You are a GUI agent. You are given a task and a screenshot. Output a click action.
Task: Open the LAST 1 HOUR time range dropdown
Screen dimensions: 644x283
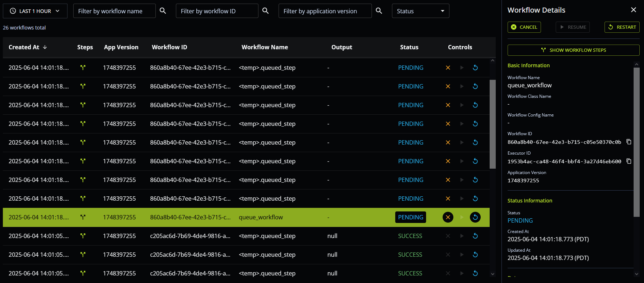[35, 11]
